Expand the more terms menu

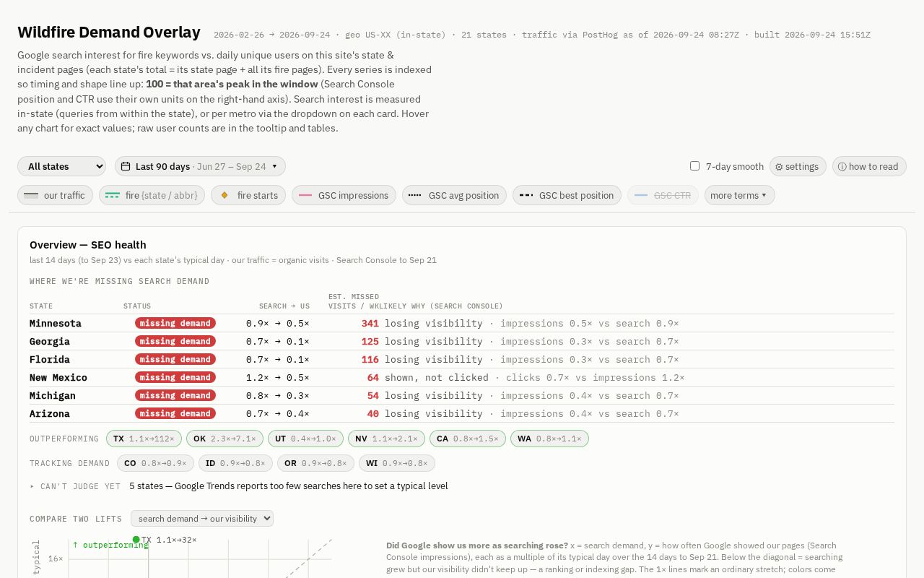(739, 195)
